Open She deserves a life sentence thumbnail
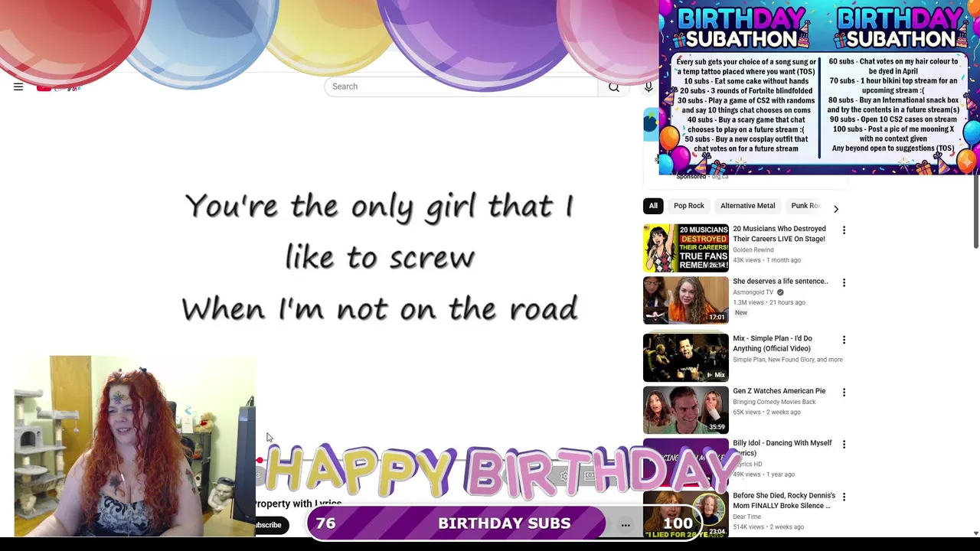Image resolution: width=980 pixels, height=551 pixels. coord(686,301)
